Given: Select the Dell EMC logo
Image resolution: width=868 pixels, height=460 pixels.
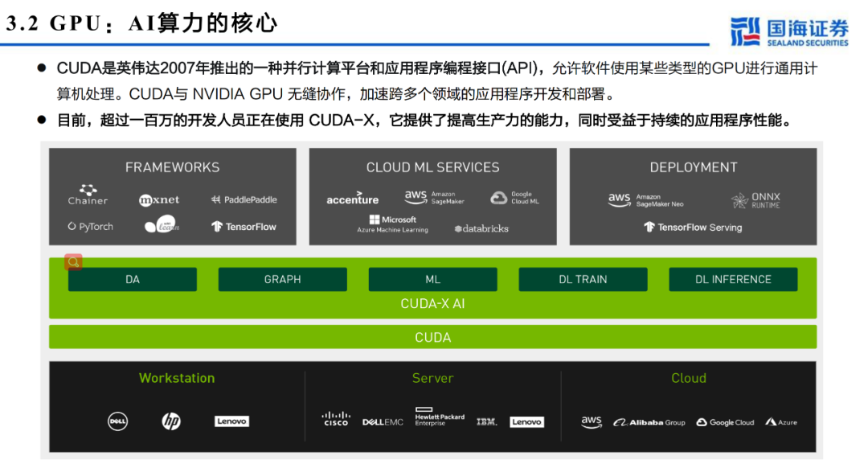Looking at the screenshot, I should click(x=383, y=422).
